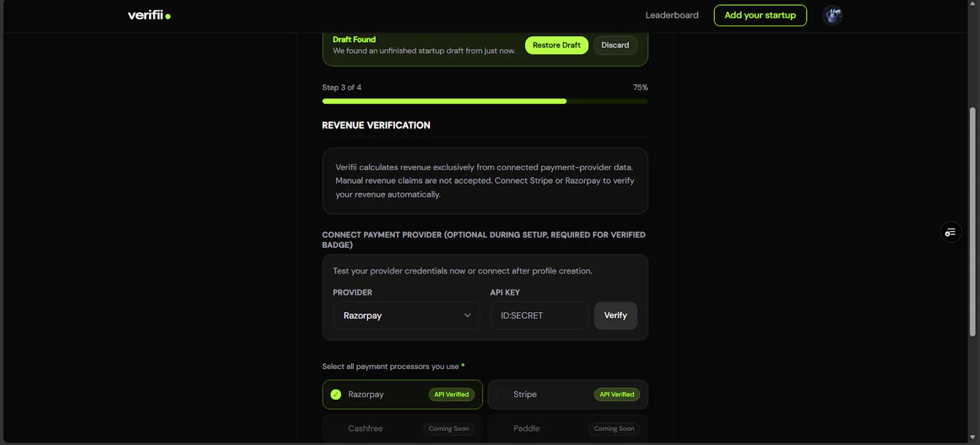Click the verifii logo
This screenshot has width=980, height=445.
149,15
